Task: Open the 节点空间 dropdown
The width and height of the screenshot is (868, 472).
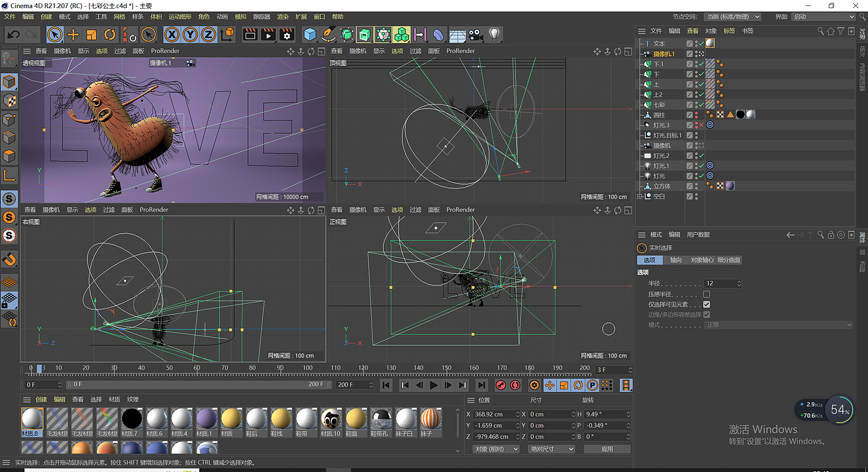Action: (x=732, y=16)
